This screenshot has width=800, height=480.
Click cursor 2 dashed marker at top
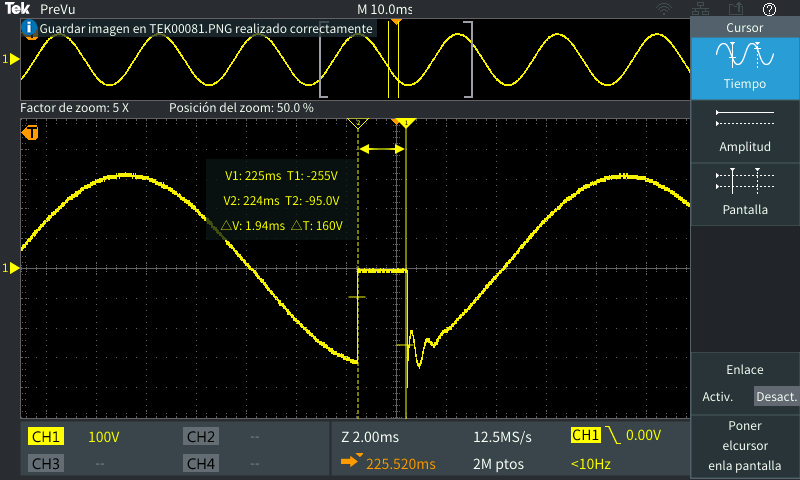(x=358, y=123)
